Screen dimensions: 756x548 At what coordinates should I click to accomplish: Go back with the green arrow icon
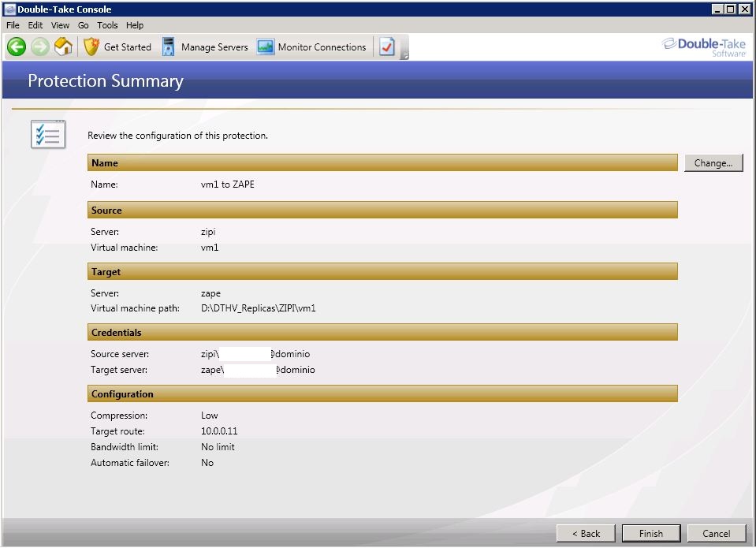click(x=17, y=47)
